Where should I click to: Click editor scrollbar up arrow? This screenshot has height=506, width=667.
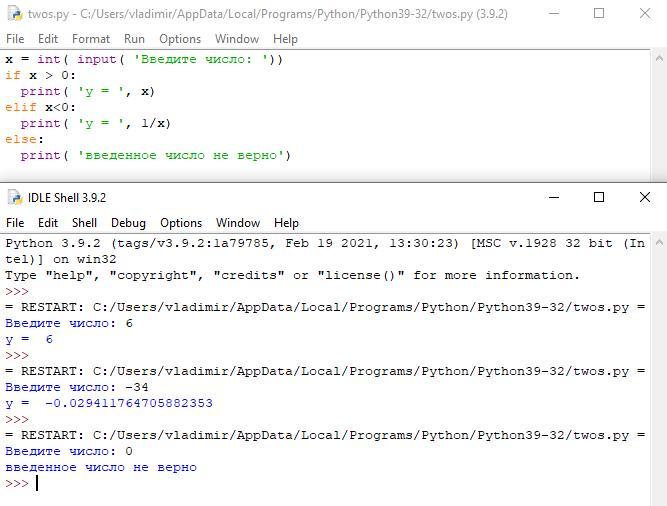[x=659, y=59]
